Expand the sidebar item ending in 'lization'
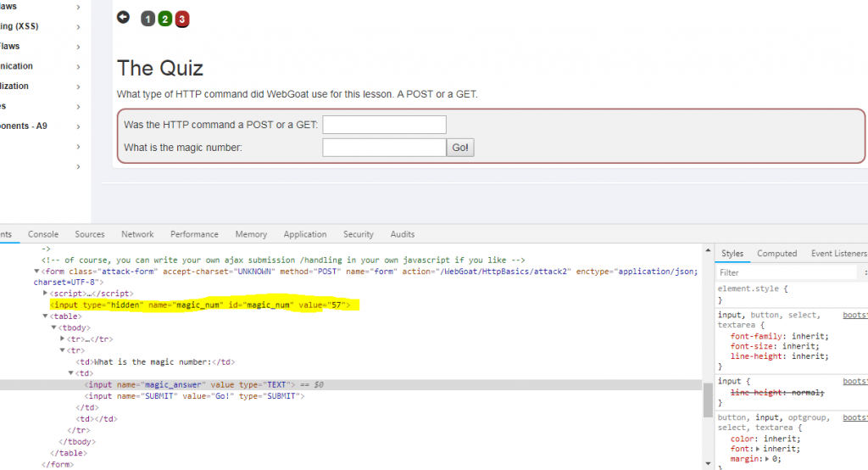868x470 pixels. 78,87
